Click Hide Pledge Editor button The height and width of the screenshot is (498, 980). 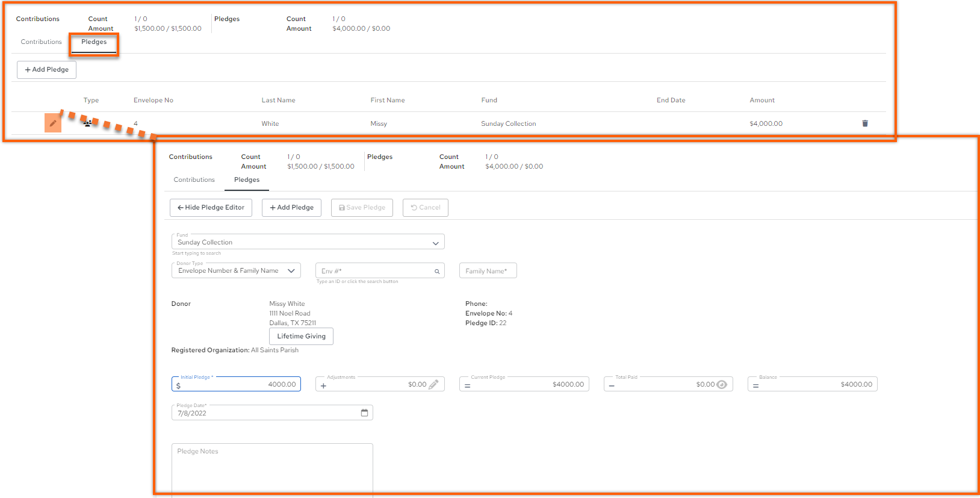pos(211,208)
